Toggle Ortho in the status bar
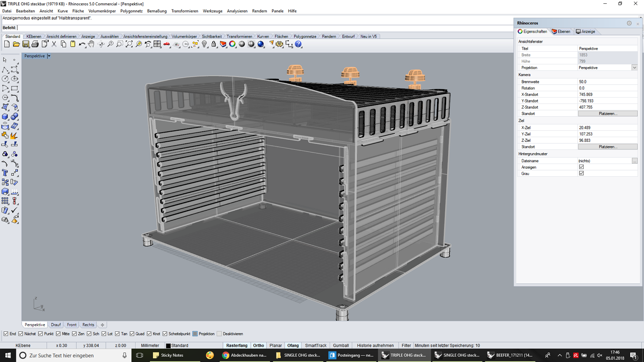 (258, 345)
